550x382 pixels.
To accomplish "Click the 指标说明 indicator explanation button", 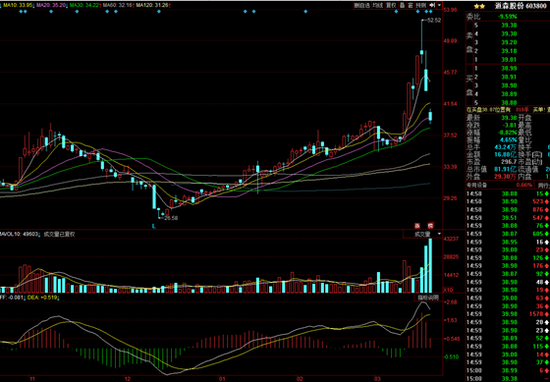I will point(428,298).
